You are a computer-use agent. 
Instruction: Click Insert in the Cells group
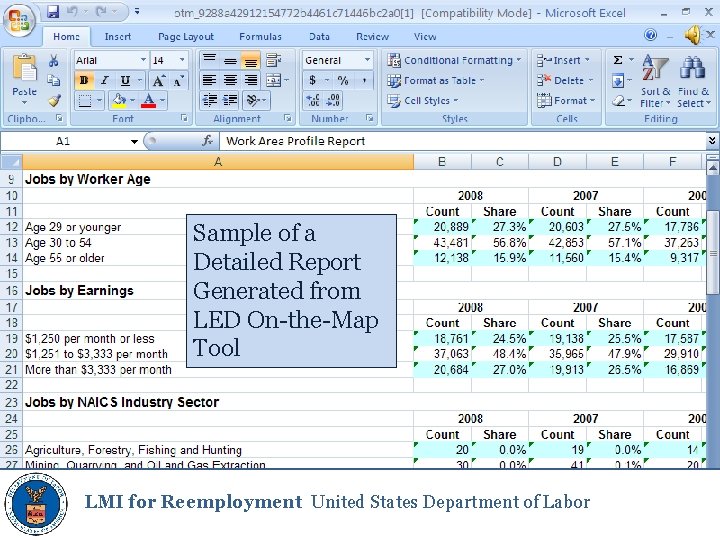pyautogui.click(x=563, y=60)
